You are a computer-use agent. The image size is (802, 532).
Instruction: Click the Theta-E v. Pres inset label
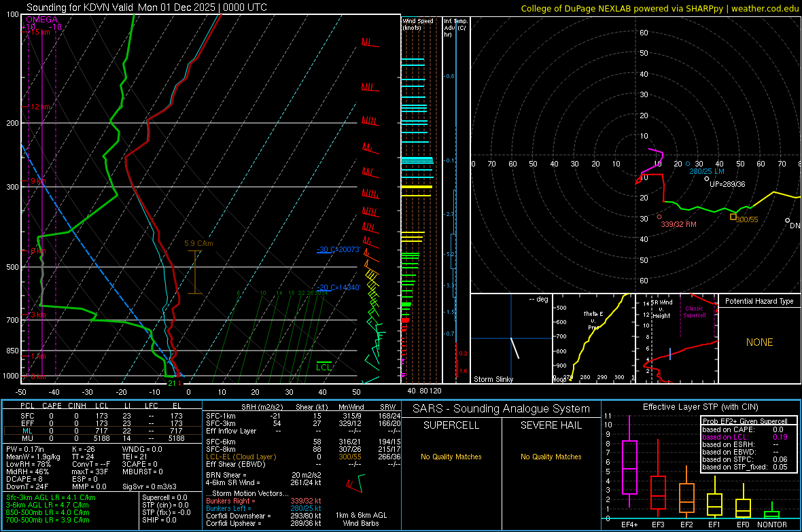tap(593, 320)
